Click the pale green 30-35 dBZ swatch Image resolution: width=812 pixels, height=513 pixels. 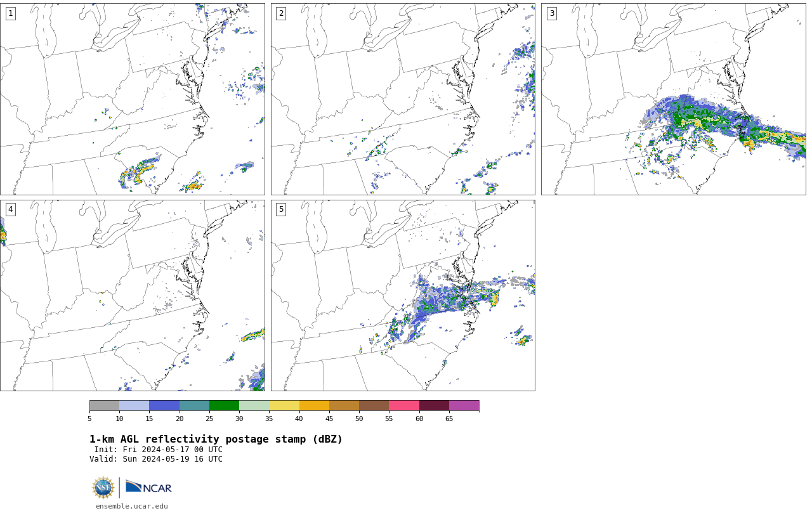[x=254, y=406]
